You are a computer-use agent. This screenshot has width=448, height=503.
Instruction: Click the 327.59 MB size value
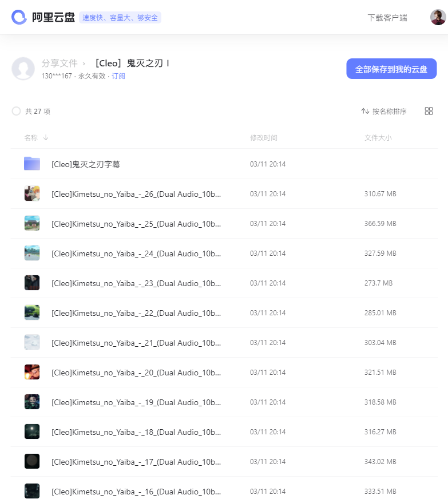380,254
